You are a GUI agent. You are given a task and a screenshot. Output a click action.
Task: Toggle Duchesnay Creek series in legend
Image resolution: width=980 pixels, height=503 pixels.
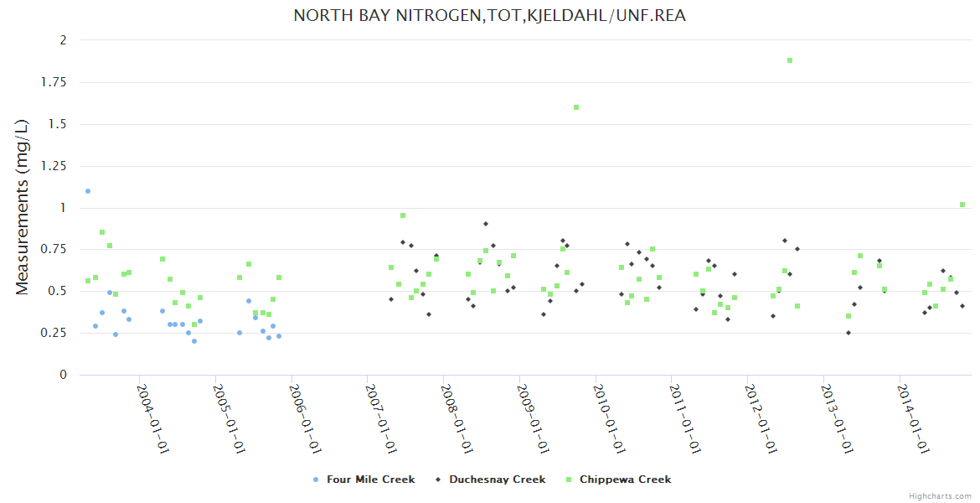coord(497,480)
